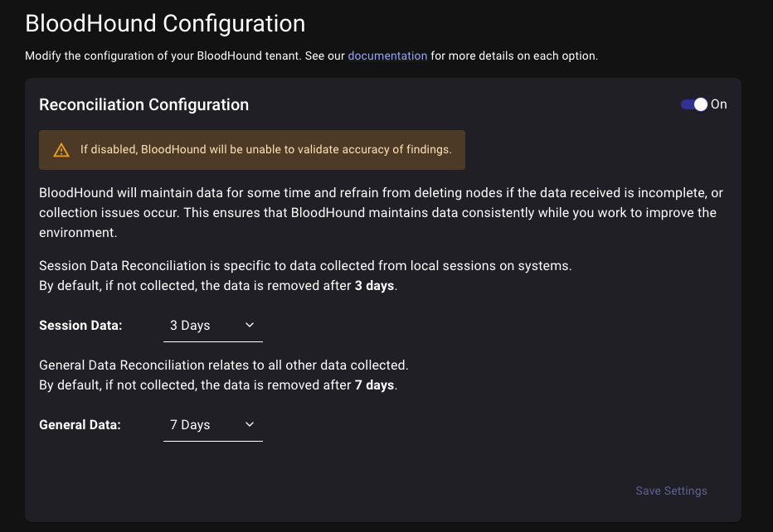
Task: Click the "Modify the configuration" subtitle text
Action: pyautogui.click(x=184, y=56)
